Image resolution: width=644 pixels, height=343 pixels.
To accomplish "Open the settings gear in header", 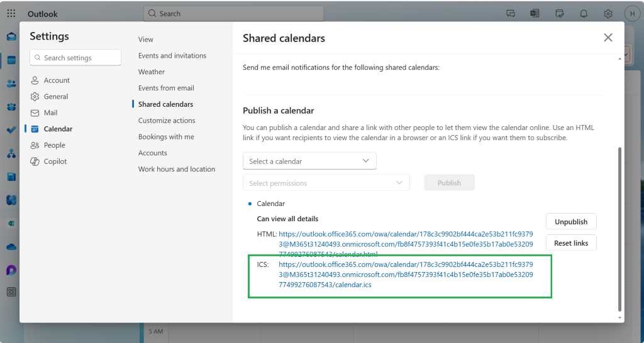I will (608, 14).
